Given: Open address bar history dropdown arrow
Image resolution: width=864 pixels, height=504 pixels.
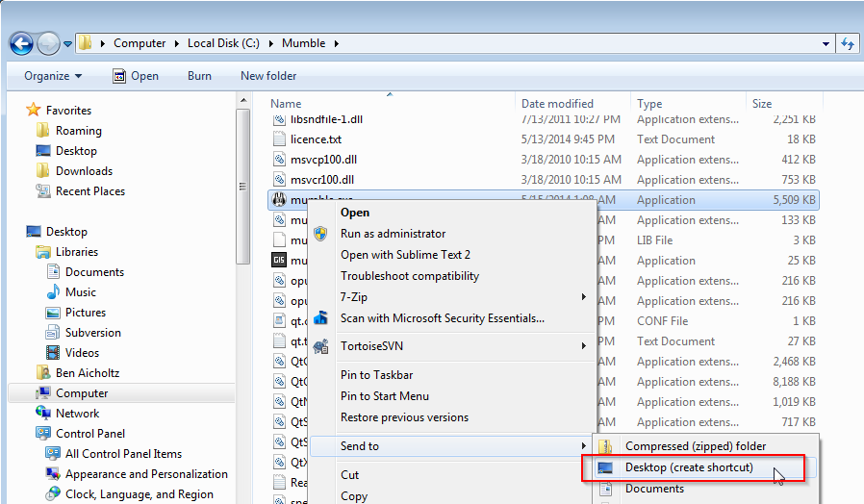Looking at the screenshot, I should pyautogui.click(x=826, y=43).
